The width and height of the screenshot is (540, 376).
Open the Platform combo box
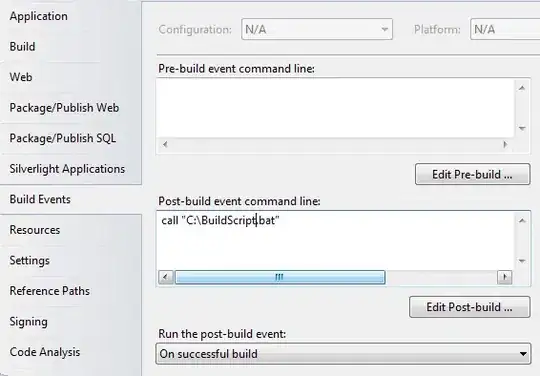click(x=505, y=29)
